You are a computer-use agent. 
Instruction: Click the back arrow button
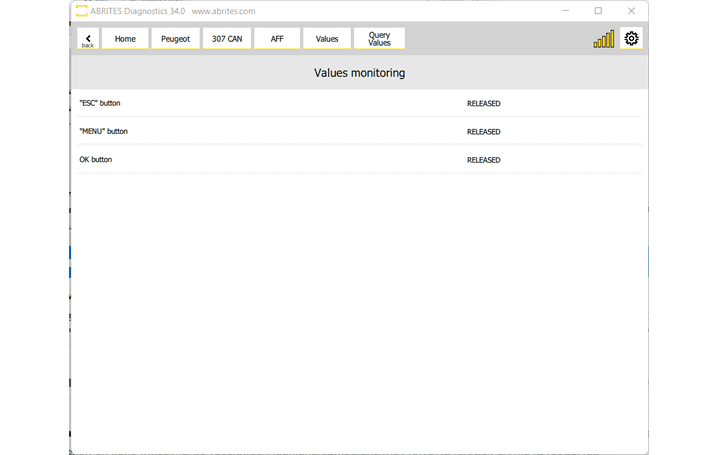pos(88,39)
